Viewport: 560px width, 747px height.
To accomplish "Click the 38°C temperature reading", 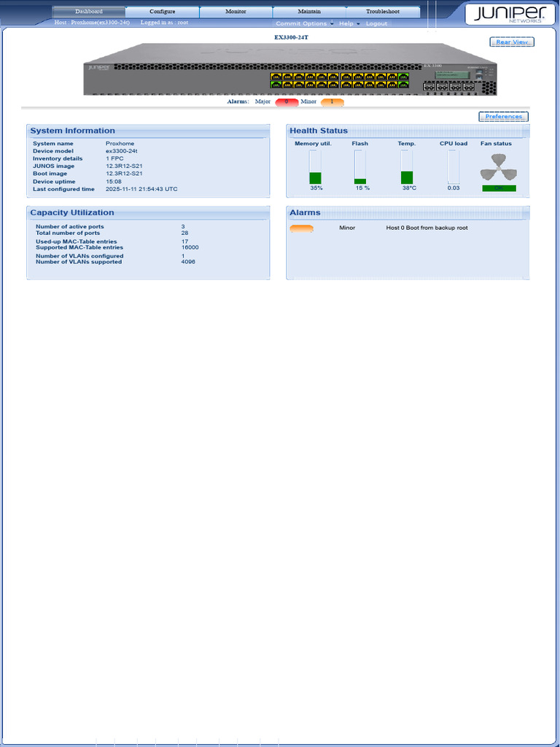I will coord(409,188).
